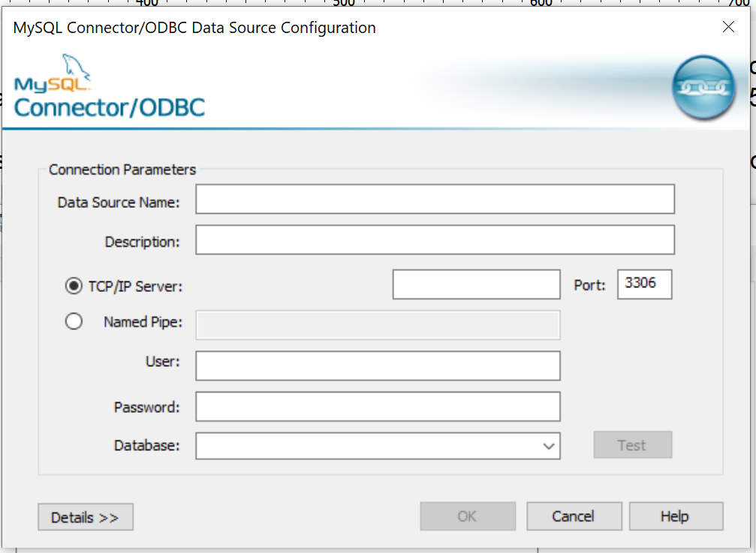Select the TCP/IP Server radio button
756x553 pixels.
point(74,286)
